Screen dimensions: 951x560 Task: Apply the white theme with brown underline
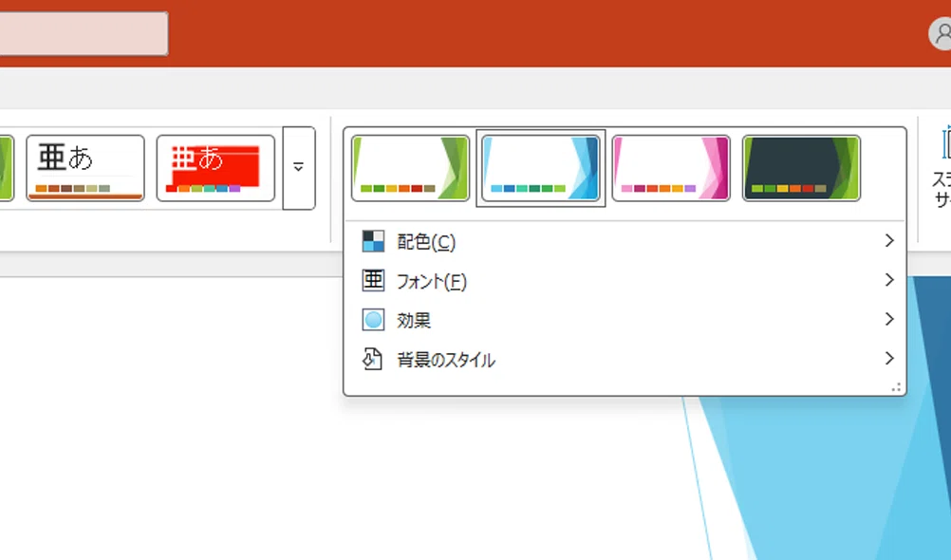(x=85, y=168)
